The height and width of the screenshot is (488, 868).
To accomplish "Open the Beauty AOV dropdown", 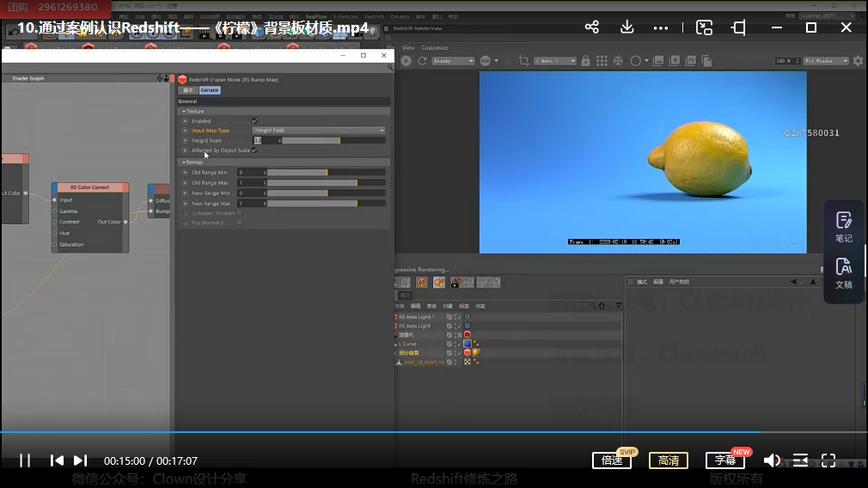I will 453,61.
